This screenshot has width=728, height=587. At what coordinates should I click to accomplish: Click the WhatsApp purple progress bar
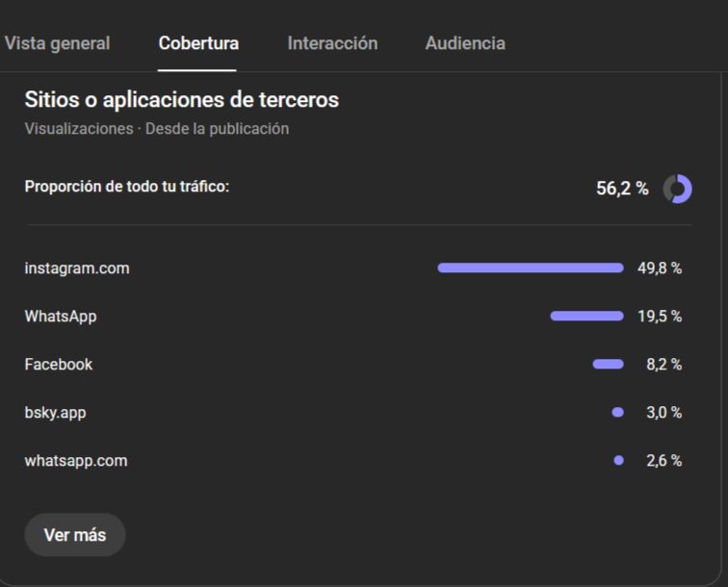click(x=586, y=316)
